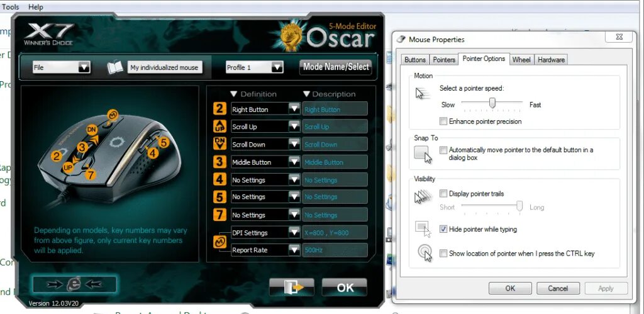Screen dimensions: 644x314
Task: Toggle Automatically move pointer to default button
Action: click(443, 150)
